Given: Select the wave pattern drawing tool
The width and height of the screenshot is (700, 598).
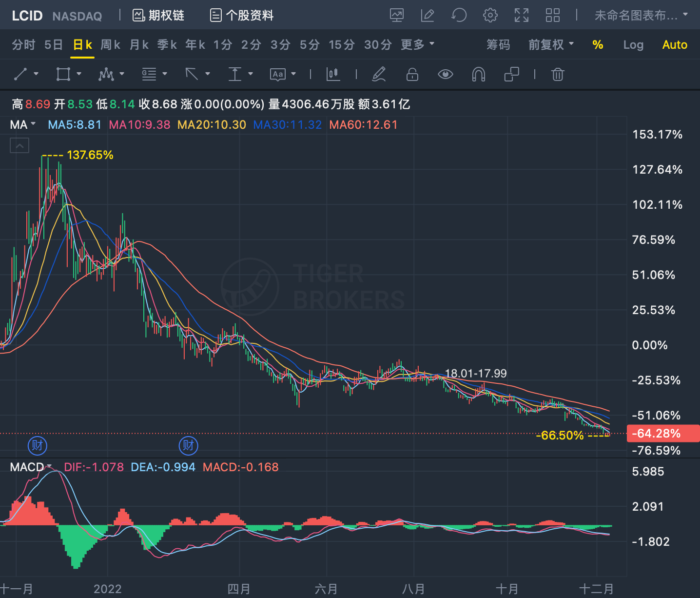Looking at the screenshot, I should coord(106,74).
